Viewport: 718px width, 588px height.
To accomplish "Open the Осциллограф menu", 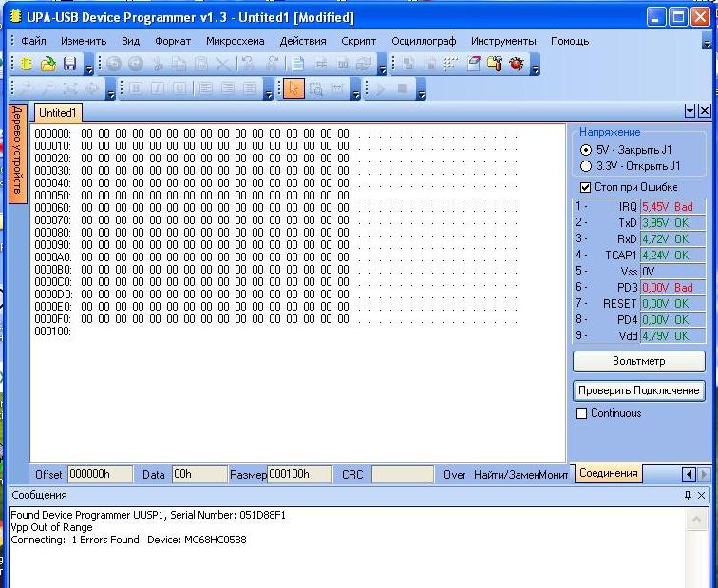I will [x=424, y=41].
